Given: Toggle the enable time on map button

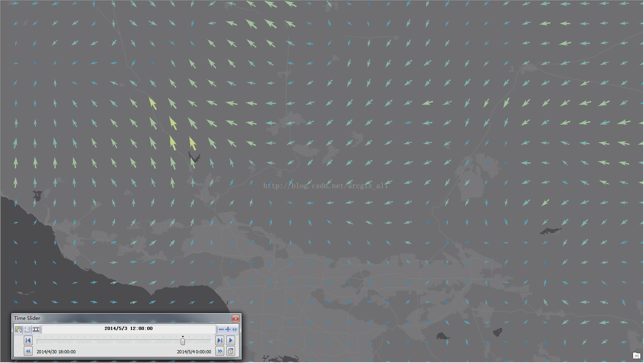Looking at the screenshot, I should [x=18, y=330].
